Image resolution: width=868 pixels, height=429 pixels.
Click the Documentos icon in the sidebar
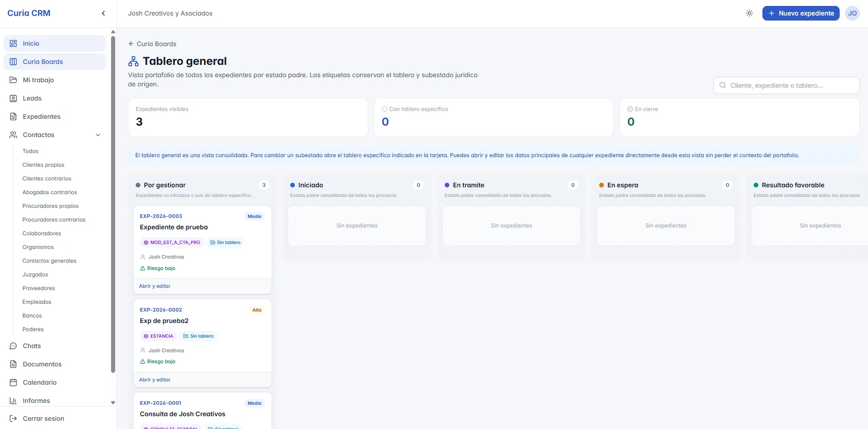click(13, 364)
